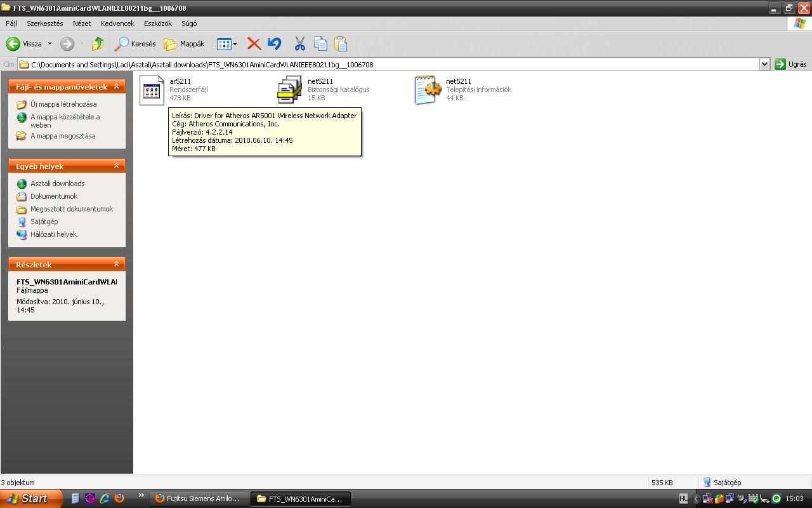812x508 pixels.
Task: Select the net5211 setup information file icon
Action: pos(428,90)
